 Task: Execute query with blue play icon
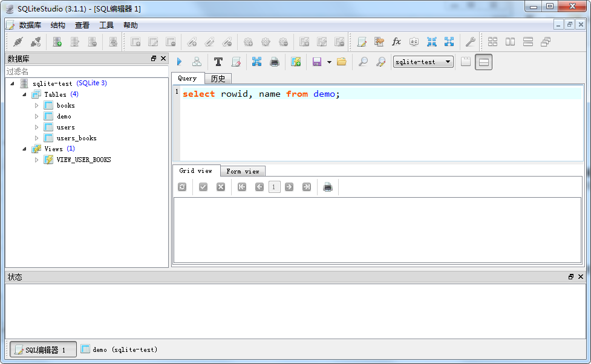coord(180,62)
